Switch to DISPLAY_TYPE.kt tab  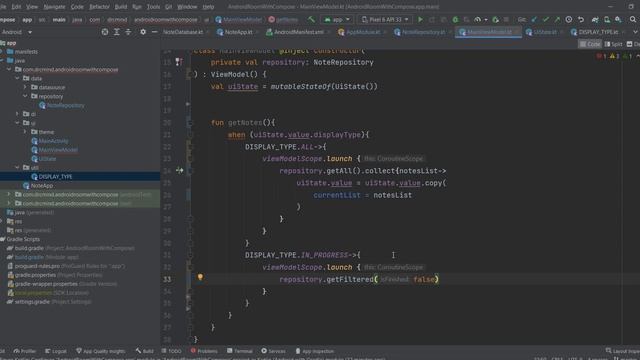click(x=598, y=32)
